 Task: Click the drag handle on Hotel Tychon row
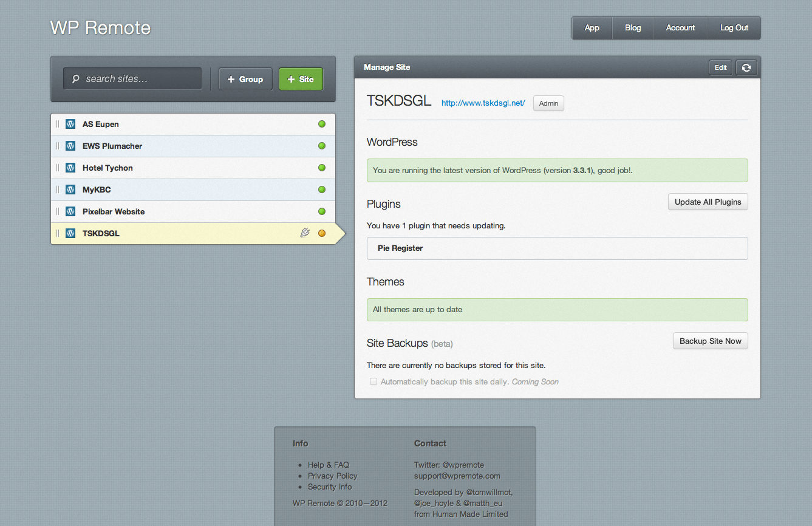point(58,168)
